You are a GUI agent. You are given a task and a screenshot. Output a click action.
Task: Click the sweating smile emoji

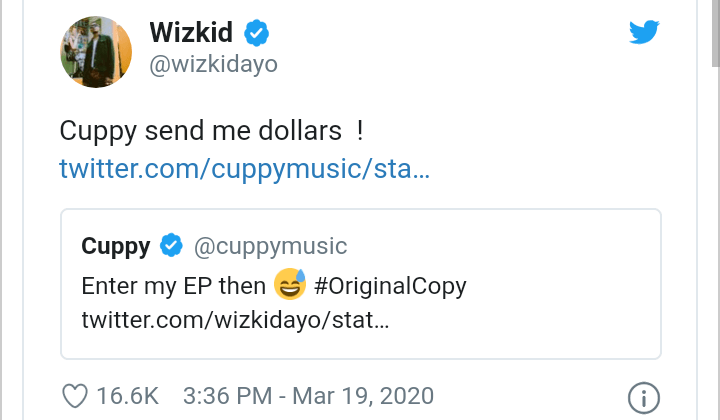[x=290, y=285]
